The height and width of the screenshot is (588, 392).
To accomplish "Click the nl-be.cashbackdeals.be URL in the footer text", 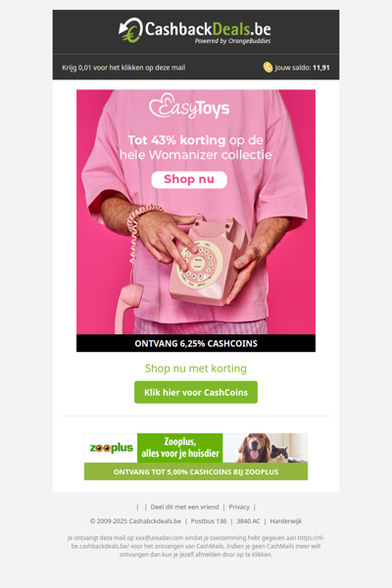I will pos(198,542).
